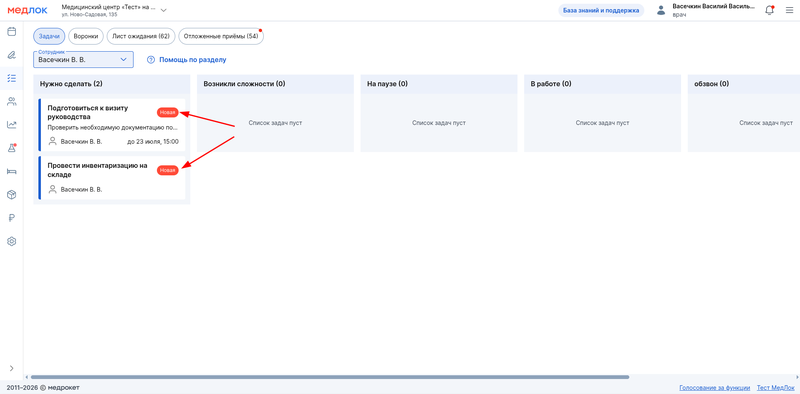Screen dimensions: 800x394
Task: Open the hospital bed icon in sidebar
Action: click(x=11, y=171)
